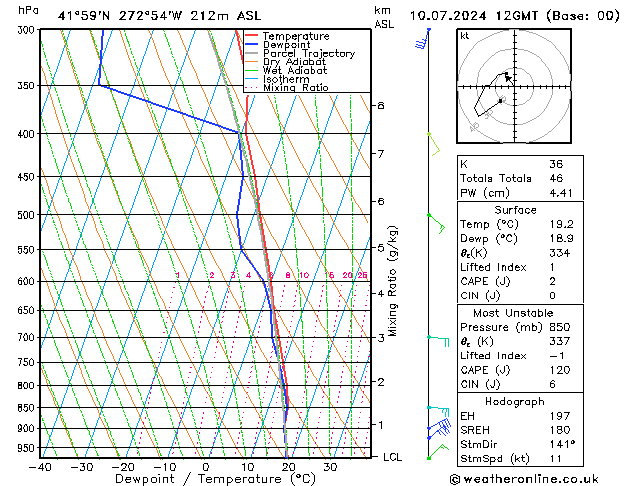The width and height of the screenshot is (629, 486).
Task: Click the Mixing Ratio legend entry
Action: pos(296,87)
